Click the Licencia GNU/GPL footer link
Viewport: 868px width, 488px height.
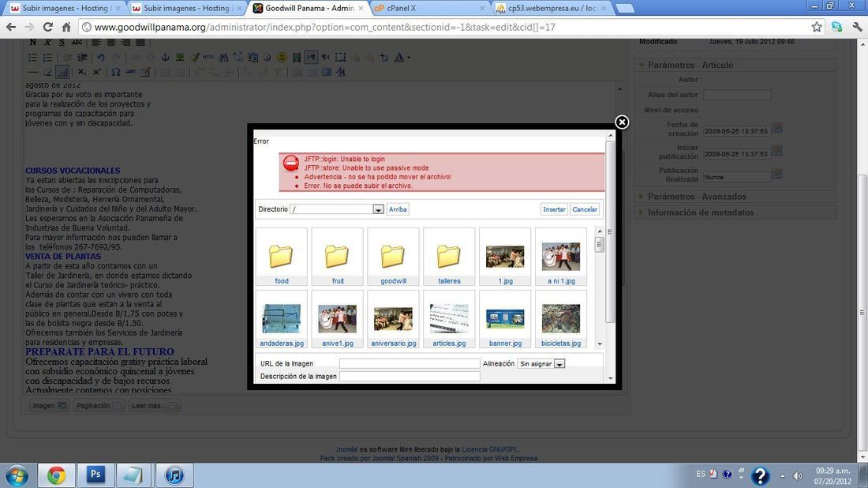click(490, 450)
